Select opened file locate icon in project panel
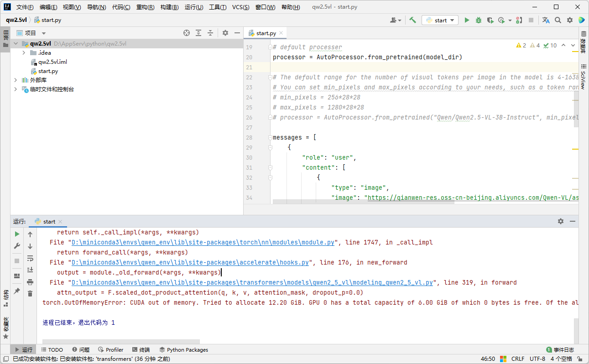 [186, 33]
